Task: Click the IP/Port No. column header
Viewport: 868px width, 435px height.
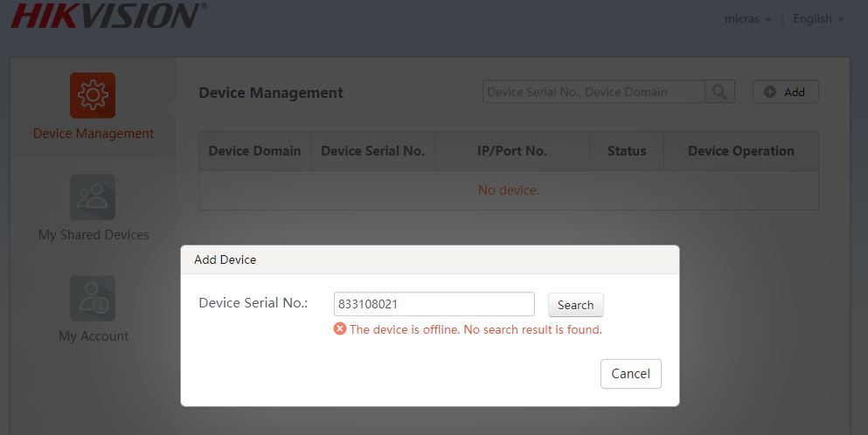Action: 511,151
